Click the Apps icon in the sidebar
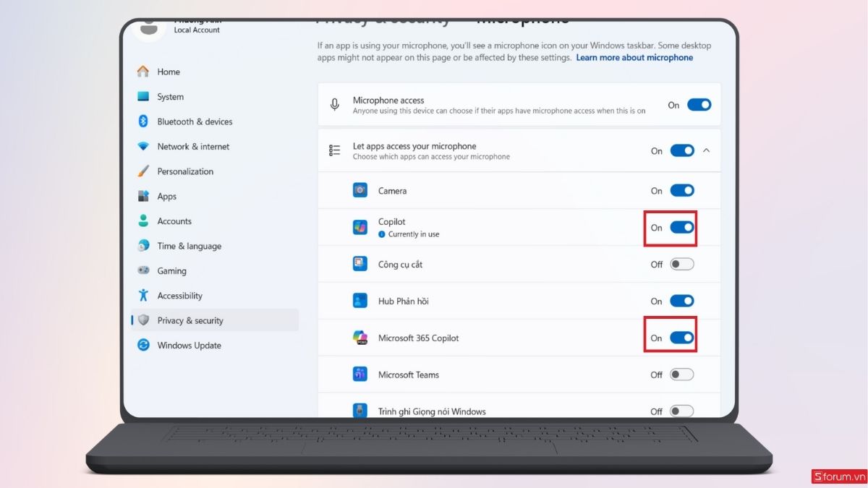The width and height of the screenshot is (868, 488). (143, 196)
